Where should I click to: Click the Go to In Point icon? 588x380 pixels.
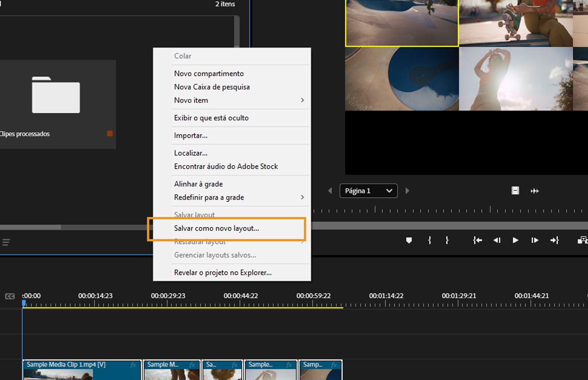click(477, 240)
